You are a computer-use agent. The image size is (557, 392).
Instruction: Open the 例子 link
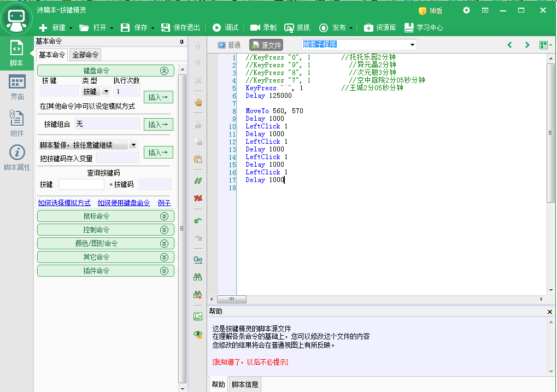[164, 203]
